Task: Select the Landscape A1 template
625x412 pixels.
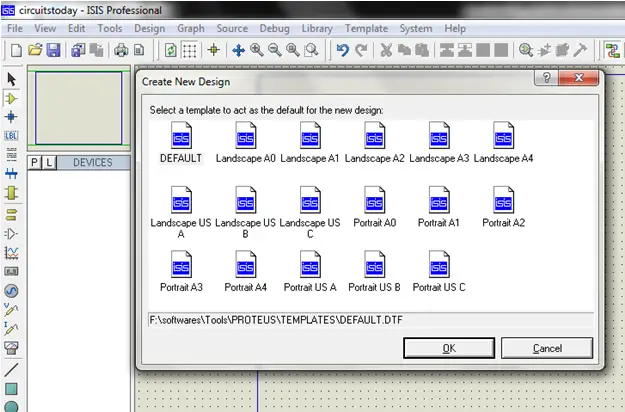Action: [310, 143]
